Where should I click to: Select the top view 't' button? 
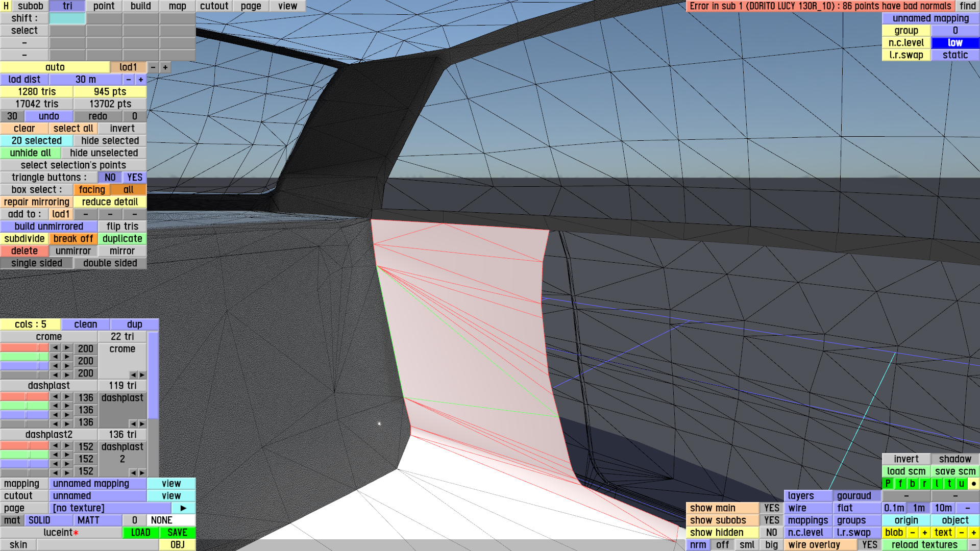pyautogui.click(x=949, y=484)
